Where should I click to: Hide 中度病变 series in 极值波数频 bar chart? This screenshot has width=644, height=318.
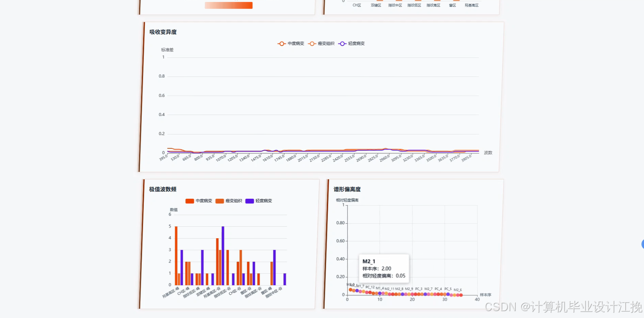(x=199, y=201)
